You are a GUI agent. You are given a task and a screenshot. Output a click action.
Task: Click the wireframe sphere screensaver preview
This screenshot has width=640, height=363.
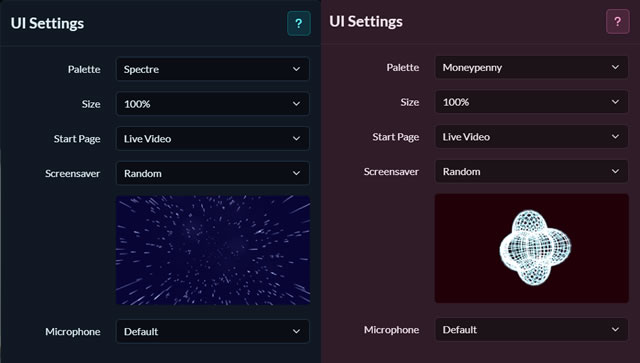(531, 248)
